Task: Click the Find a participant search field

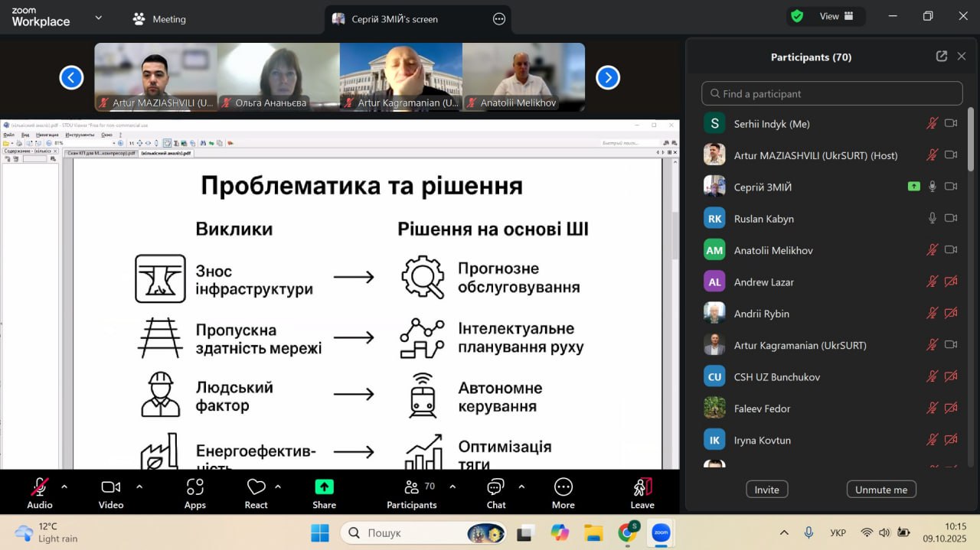Action: [x=831, y=93]
